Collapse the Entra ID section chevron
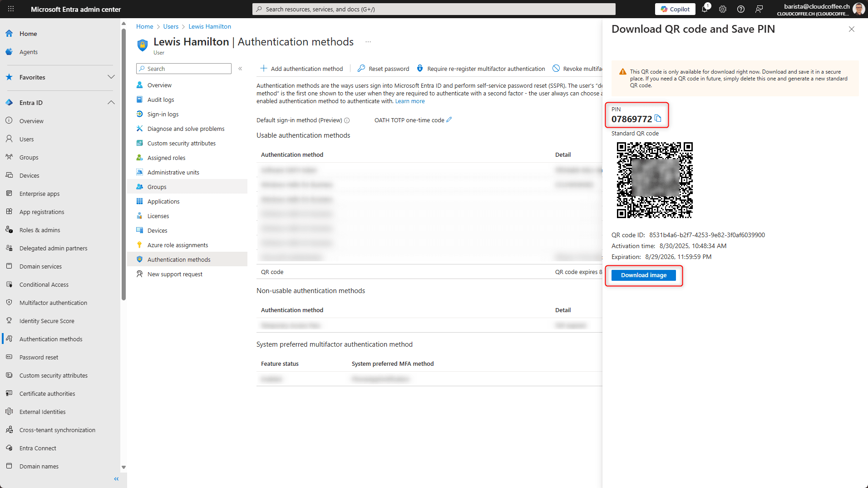 pyautogui.click(x=111, y=103)
